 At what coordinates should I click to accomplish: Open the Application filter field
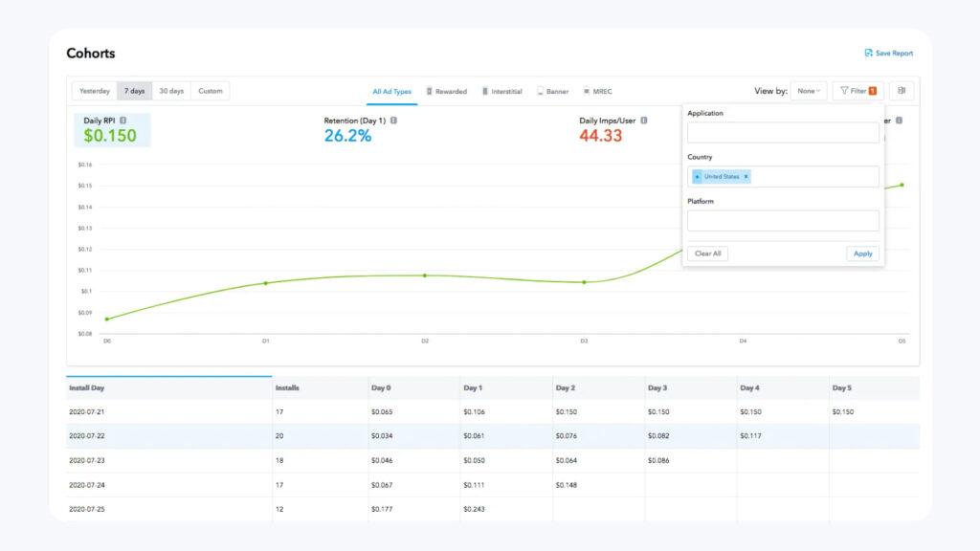click(x=783, y=132)
